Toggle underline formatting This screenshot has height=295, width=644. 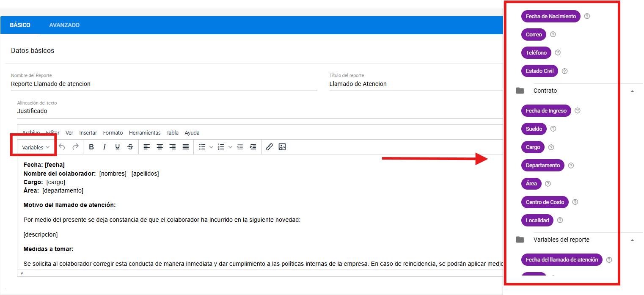[118, 147]
